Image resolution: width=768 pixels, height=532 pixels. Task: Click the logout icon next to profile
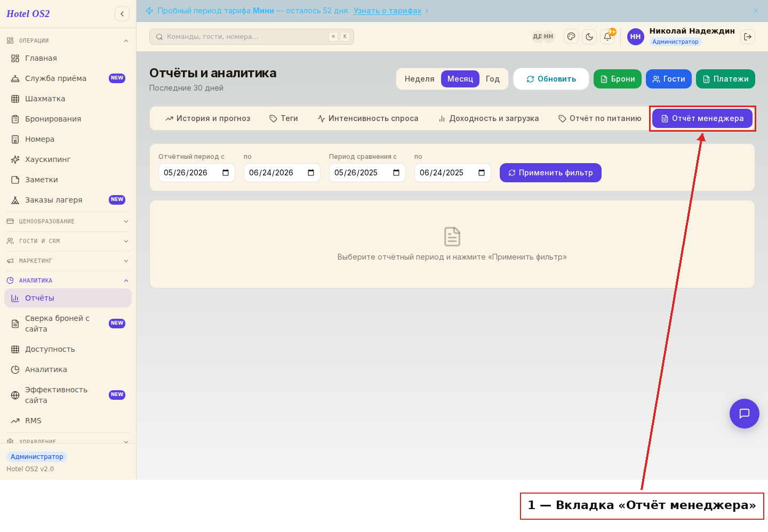[748, 37]
